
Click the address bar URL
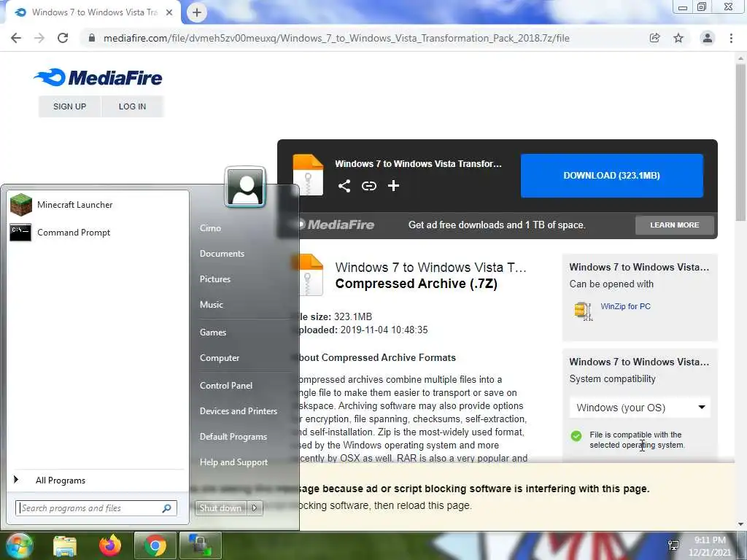click(x=336, y=38)
